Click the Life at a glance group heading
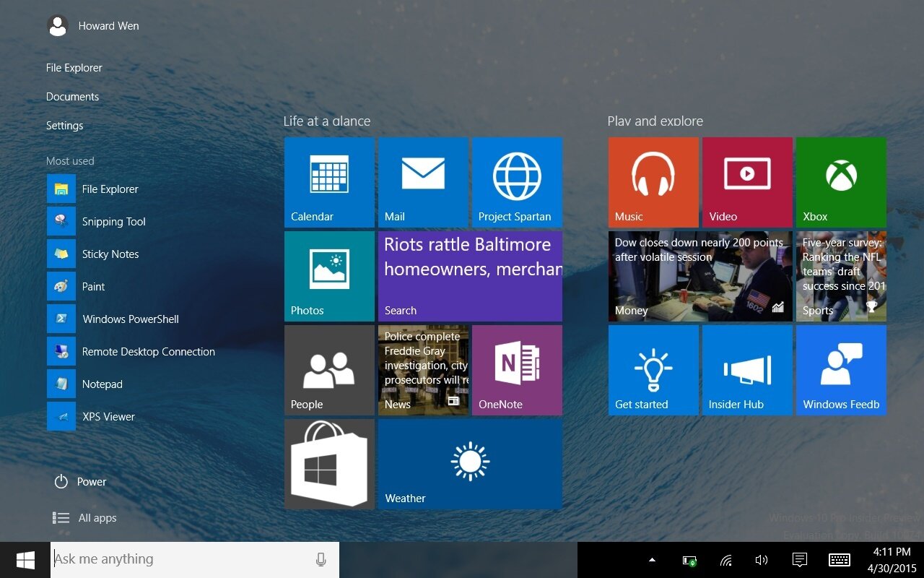Image resolution: width=924 pixels, height=578 pixels. coord(327,121)
